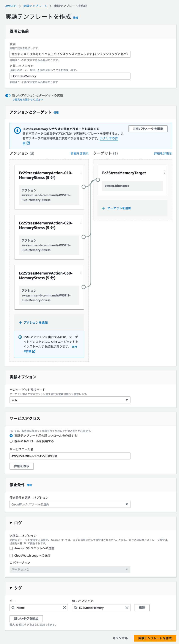Clear the EC2StressMemory tag value with the X icon
The width and height of the screenshot is (179, 644).
[127, 608]
